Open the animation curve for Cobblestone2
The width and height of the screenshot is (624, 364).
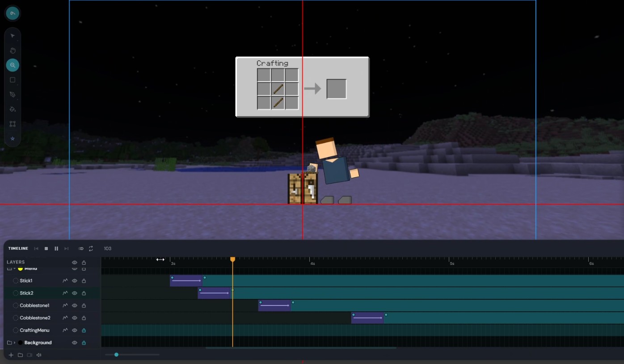[x=65, y=318]
